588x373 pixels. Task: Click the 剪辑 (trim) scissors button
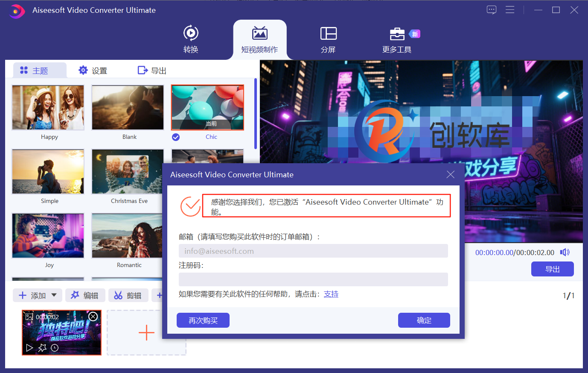[x=128, y=295]
